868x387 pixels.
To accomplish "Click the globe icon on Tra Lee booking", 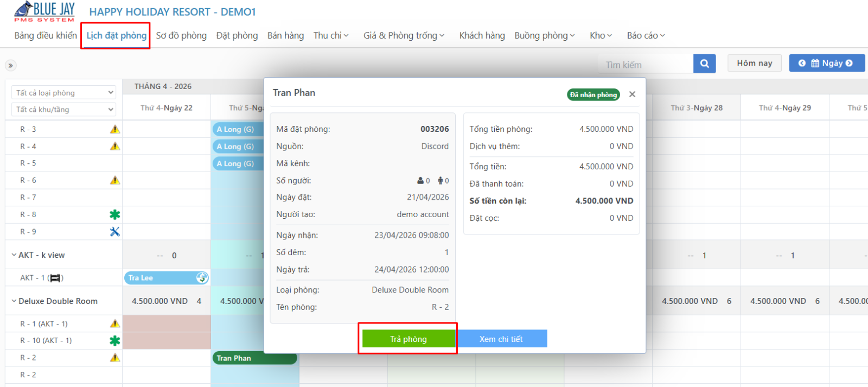I will tap(202, 278).
